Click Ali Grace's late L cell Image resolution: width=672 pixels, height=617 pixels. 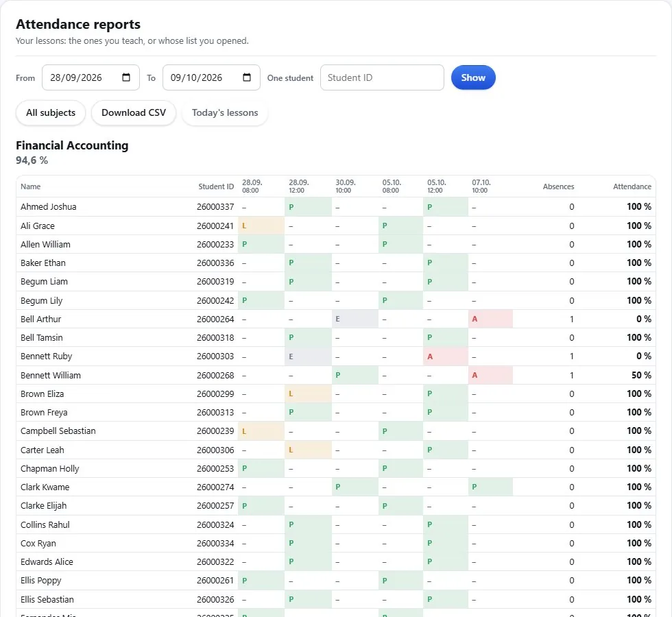pyautogui.click(x=261, y=226)
